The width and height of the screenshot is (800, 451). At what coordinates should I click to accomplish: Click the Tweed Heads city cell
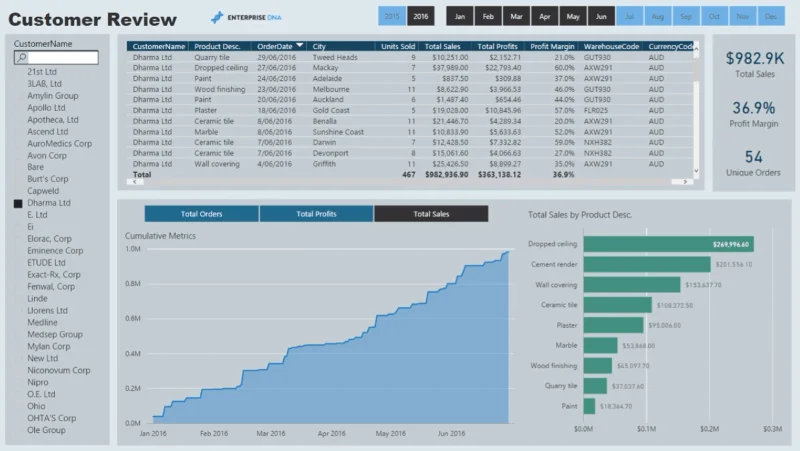click(335, 57)
